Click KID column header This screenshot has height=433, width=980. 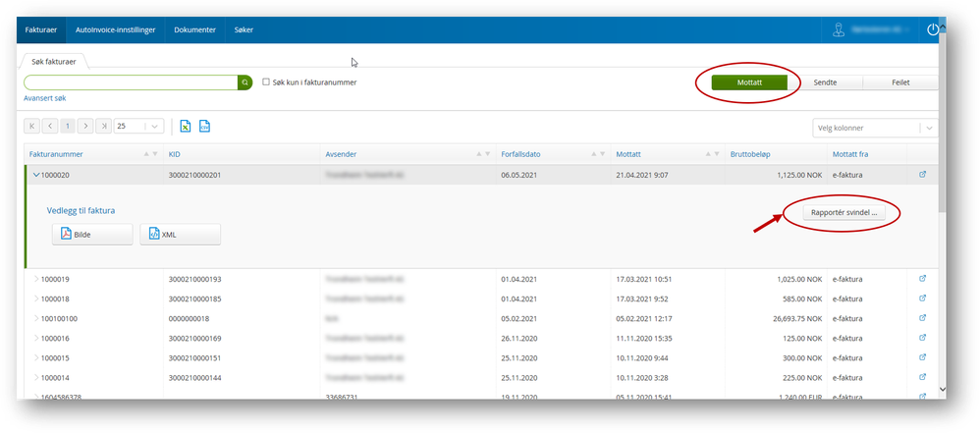click(174, 154)
